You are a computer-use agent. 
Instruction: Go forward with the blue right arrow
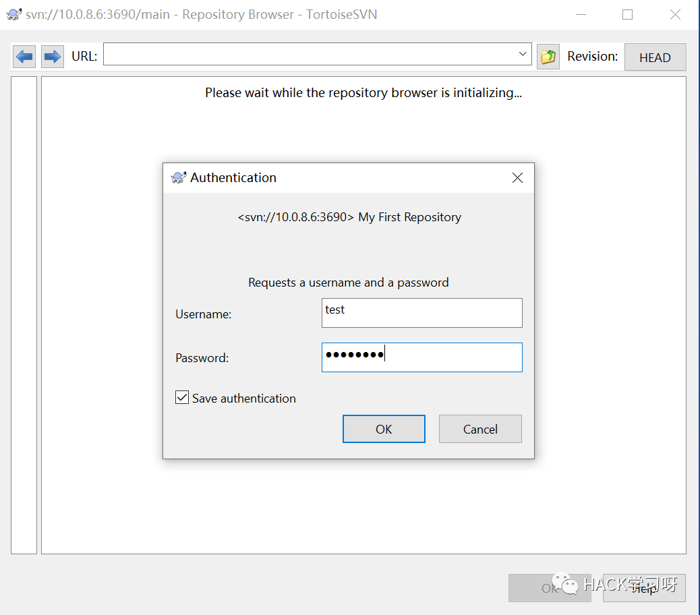tap(52, 57)
